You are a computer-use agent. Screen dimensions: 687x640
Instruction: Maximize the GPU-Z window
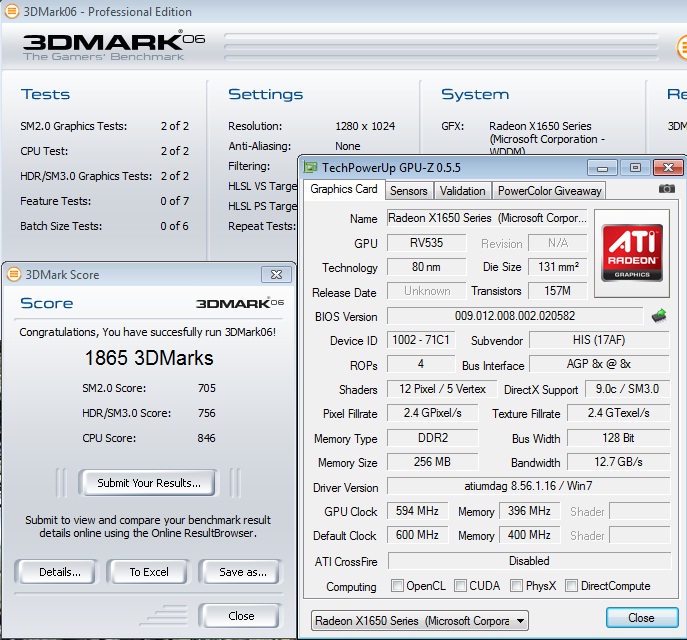[635, 167]
